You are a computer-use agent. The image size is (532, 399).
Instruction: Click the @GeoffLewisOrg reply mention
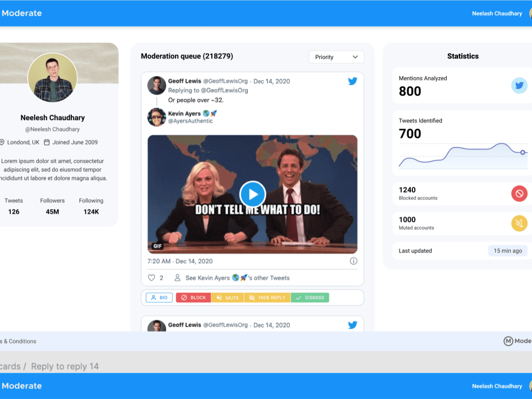225,90
